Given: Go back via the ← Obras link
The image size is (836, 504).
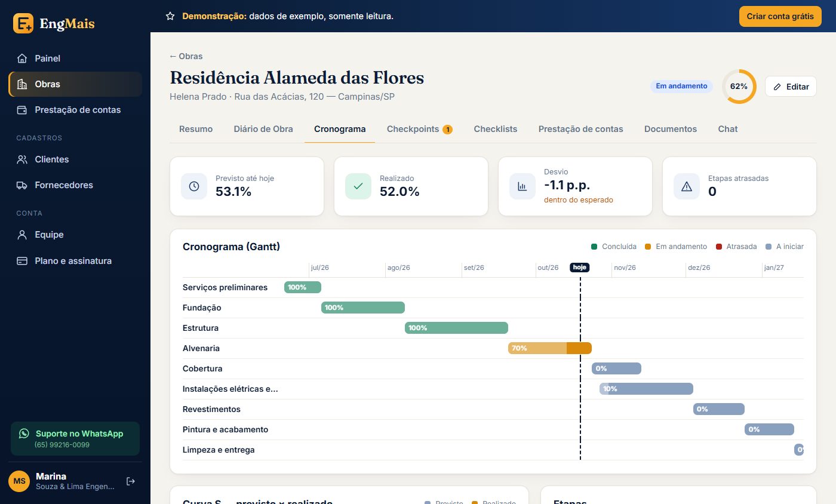Looking at the screenshot, I should point(186,56).
